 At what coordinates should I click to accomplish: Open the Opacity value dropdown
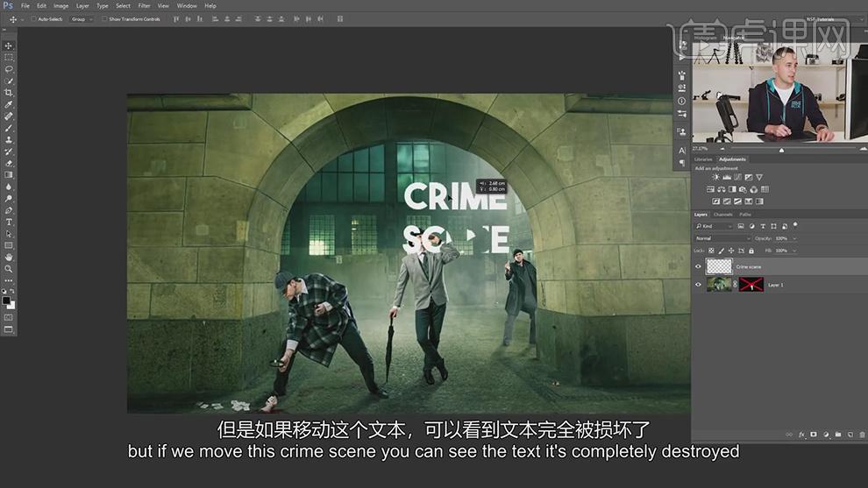(795, 238)
